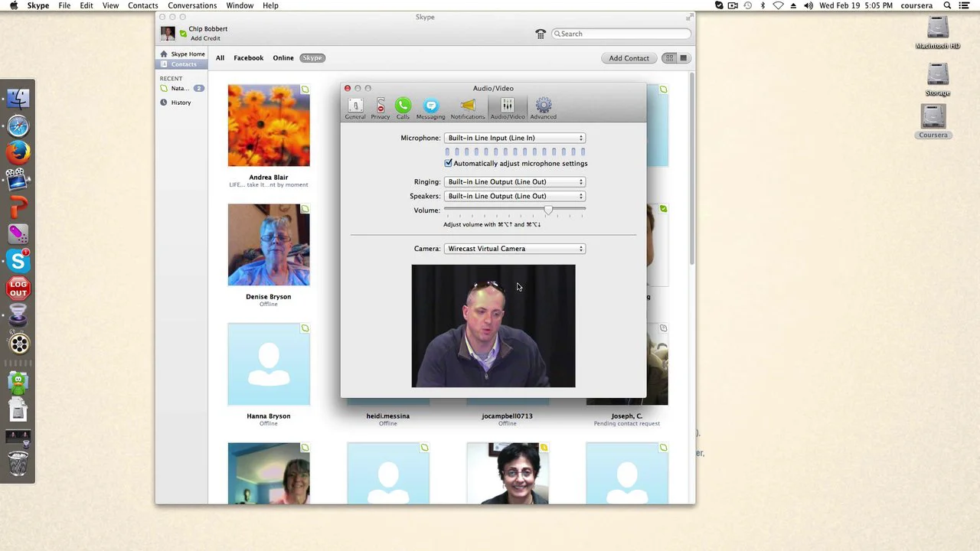Open the Calls preferences pane
The height and width of the screenshot is (551, 980).
pos(403,109)
